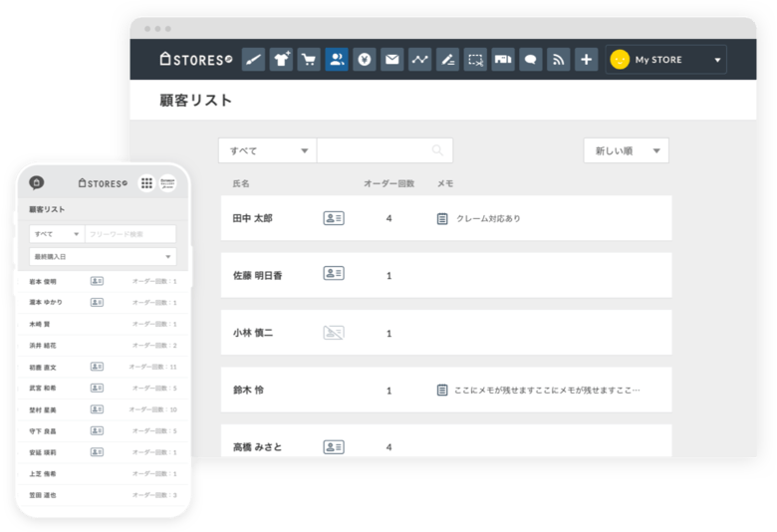Open the customer row 小林 慎二
This screenshot has width=777, height=532.
[446, 332]
